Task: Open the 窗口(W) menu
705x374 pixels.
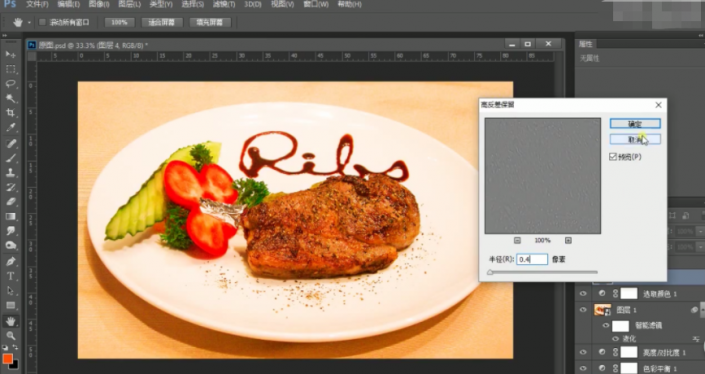Action: pos(316,4)
